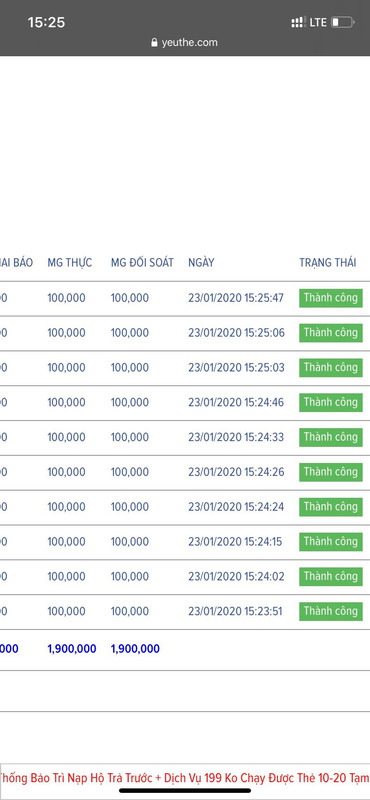Select date 23/01/2020 15:24:26
370x800 pixels.
coord(236,472)
